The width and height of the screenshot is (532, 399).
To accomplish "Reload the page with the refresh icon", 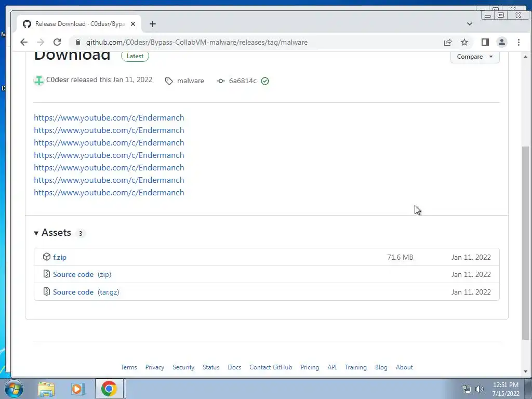I will pos(57,42).
